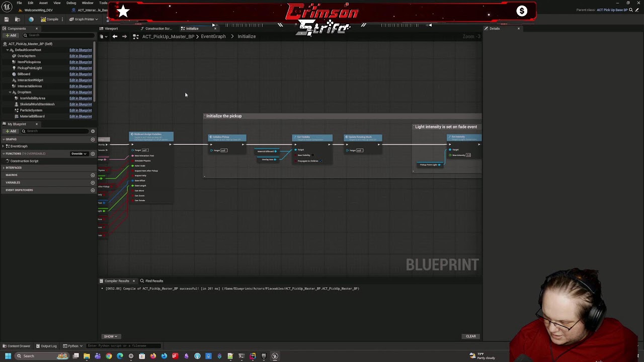Screen dimensions: 644x362
Task: Close the Details panel tab
Action: click(518, 28)
